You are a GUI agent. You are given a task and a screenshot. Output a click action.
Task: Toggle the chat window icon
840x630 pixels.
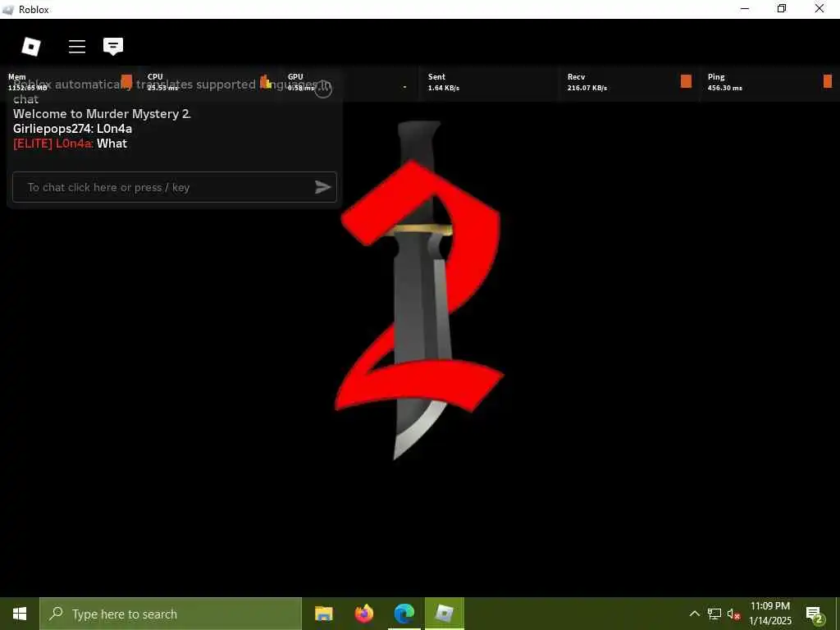point(113,47)
